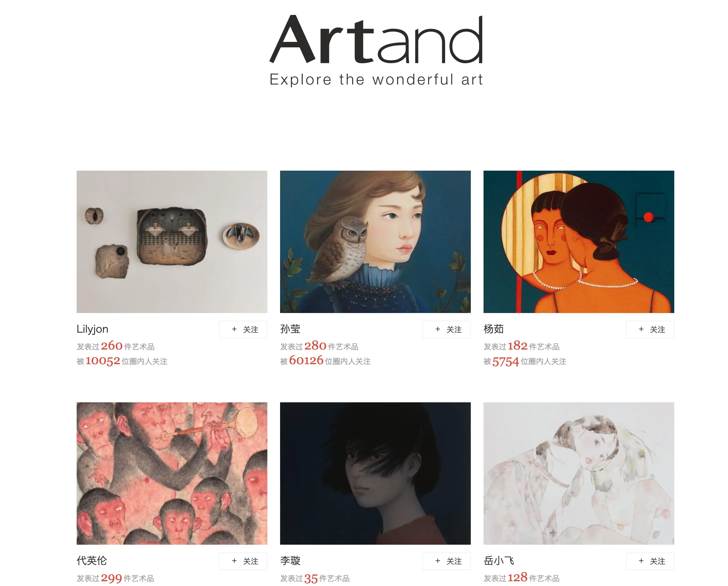This screenshot has width=728, height=586.
Task: Click 孙莹's 60126 followers count
Action: [x=306, y=361]
